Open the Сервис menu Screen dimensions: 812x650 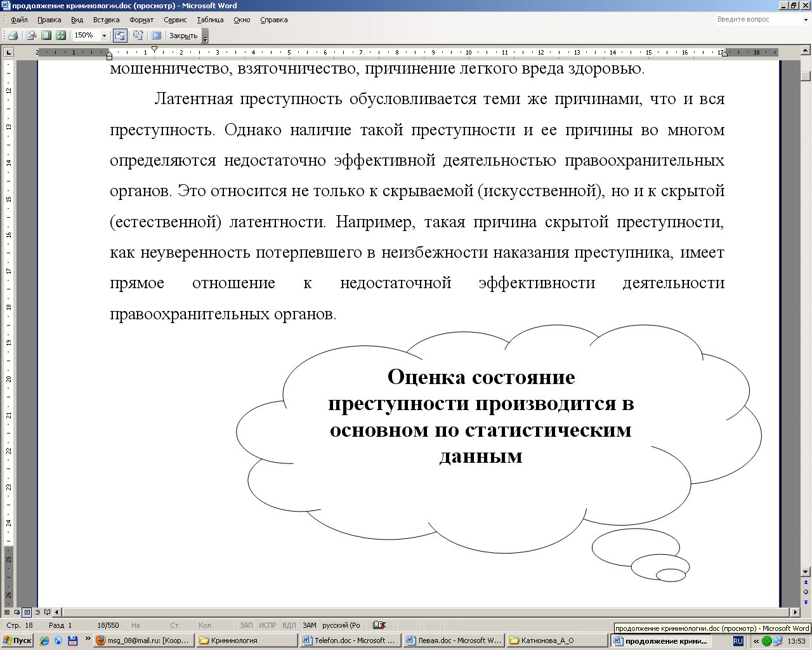click(175, 20)
